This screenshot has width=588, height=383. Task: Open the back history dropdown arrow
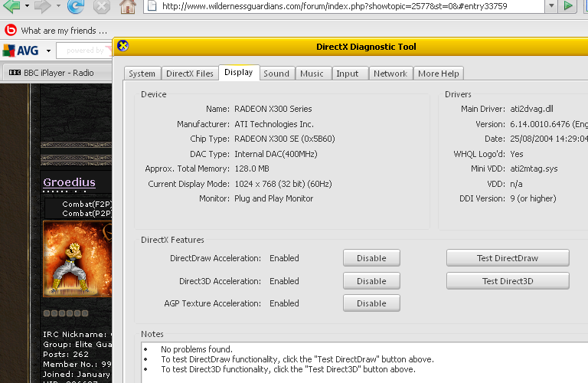pyautogui.click(x=27, y=6)
